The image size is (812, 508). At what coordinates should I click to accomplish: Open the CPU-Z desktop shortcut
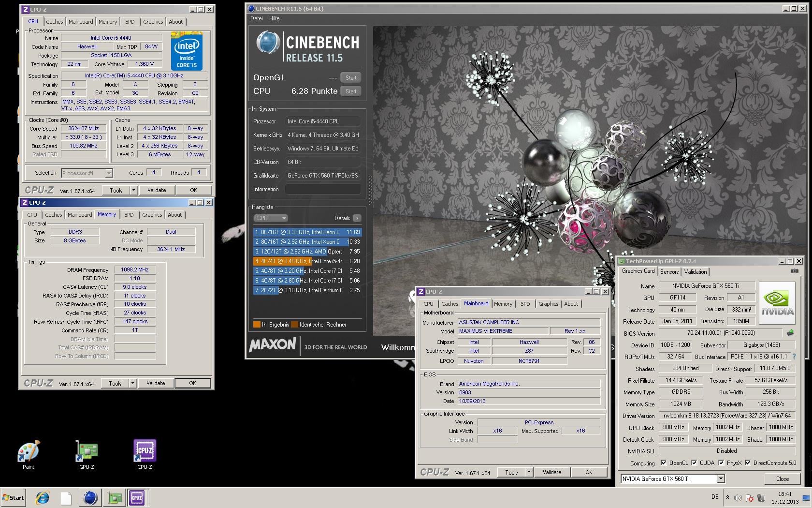point(145,454)
